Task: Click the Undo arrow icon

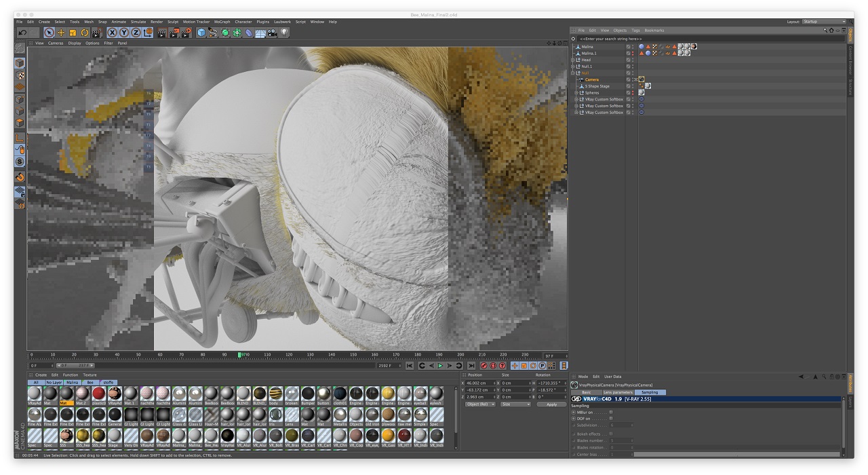Action: (22, 33)
